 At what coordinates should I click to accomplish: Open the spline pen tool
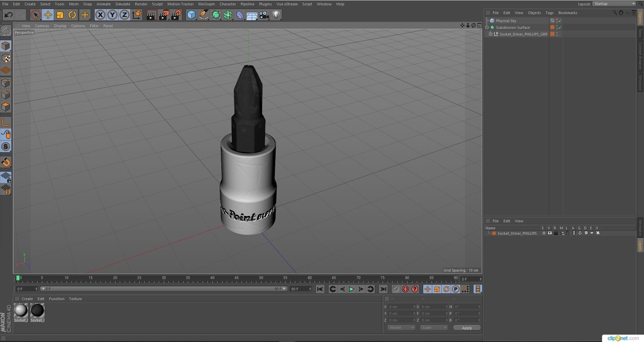204,15
